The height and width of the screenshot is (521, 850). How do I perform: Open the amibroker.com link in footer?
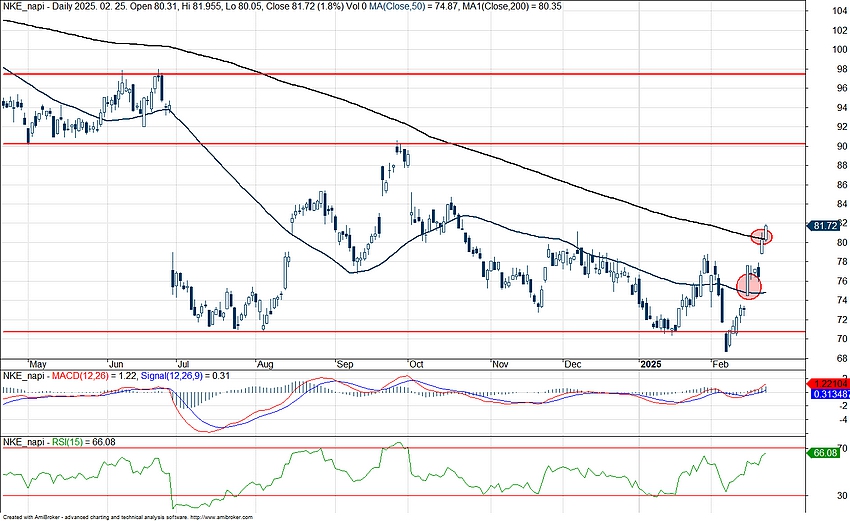222,518
